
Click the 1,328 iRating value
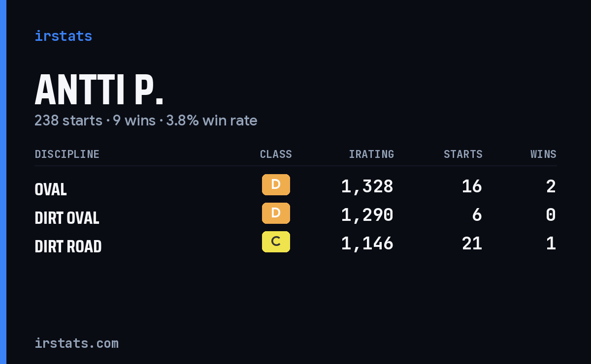click(x=367, y=186)
